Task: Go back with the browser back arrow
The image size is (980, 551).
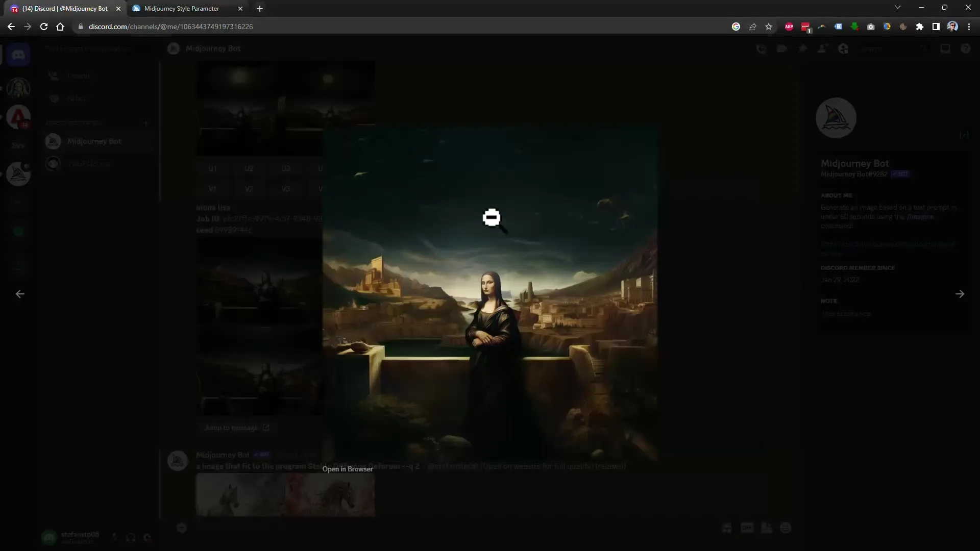Action: (11, 27)
